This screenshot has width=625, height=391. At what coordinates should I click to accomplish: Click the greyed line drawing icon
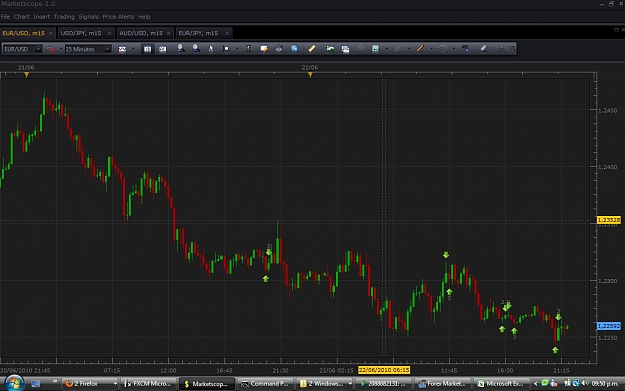click(398, 49)
